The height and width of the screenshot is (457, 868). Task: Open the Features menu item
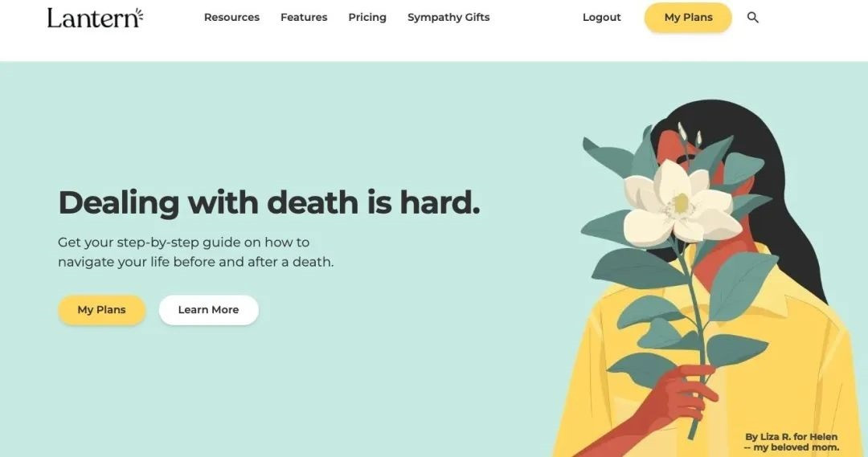304,17
